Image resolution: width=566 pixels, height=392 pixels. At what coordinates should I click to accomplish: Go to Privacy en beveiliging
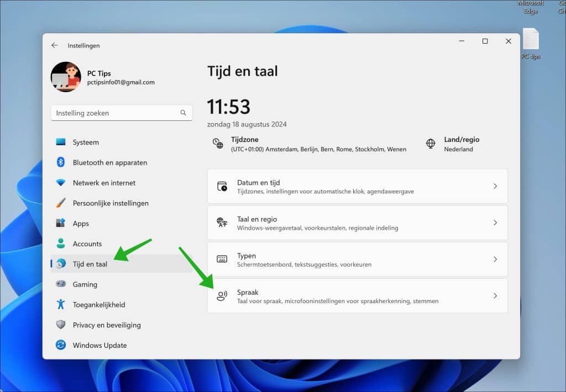pos(122,325)
